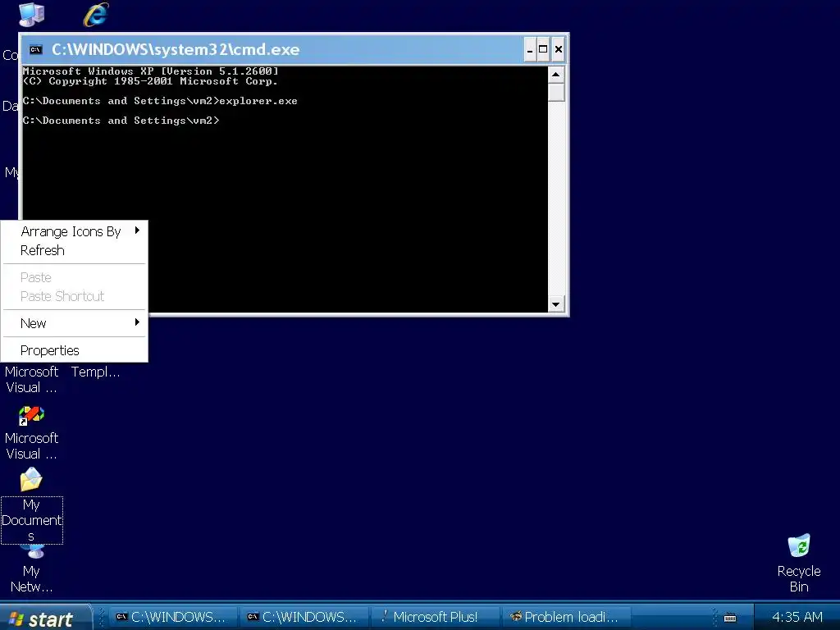
Task: Open the Microsoft Visual shortcut with colorful icon
Action: [31, 415]
